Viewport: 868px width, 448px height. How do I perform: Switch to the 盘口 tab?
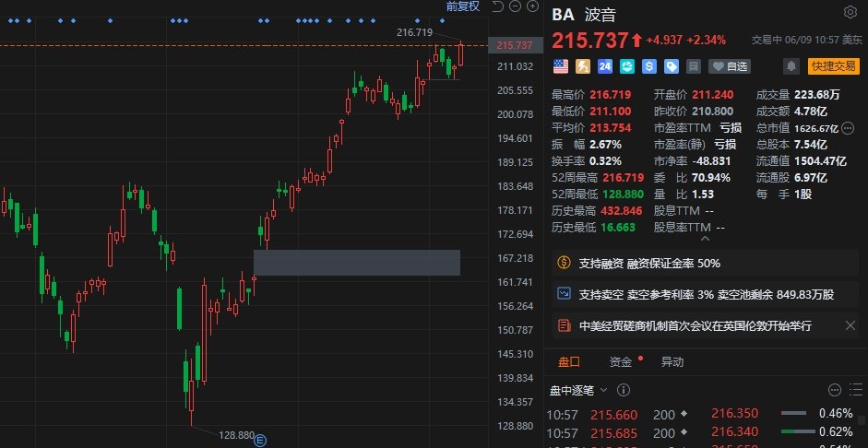pyautogui.click(x=569, y=362)
